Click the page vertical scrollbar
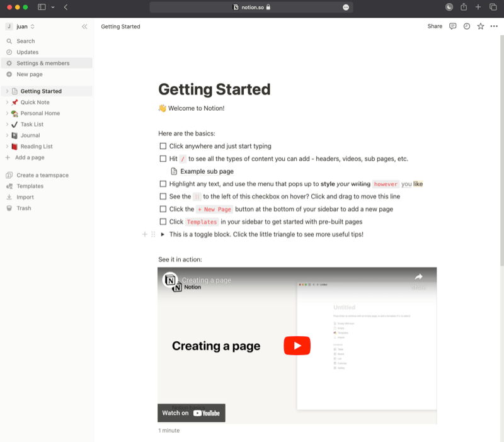 501,151
